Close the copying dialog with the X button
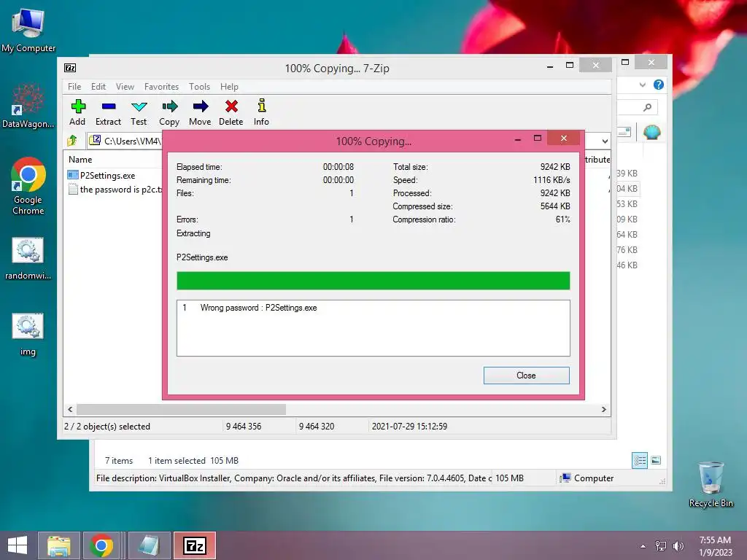This screenshot has width=747, height=560. pos(564,138)
